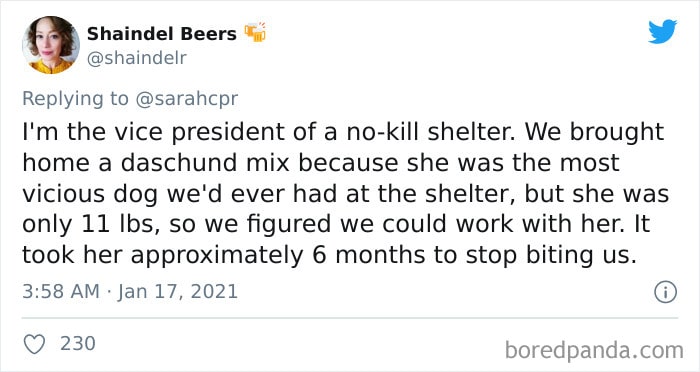
Task: Open the @sarahcpr mention link
Action: point(186,99)
